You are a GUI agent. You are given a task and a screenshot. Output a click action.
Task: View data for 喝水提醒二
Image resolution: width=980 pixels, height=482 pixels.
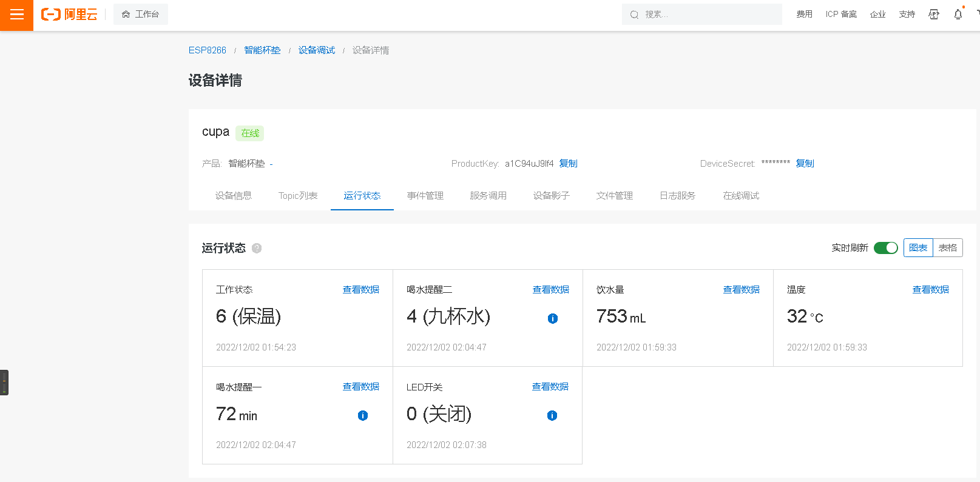(551, 290)
